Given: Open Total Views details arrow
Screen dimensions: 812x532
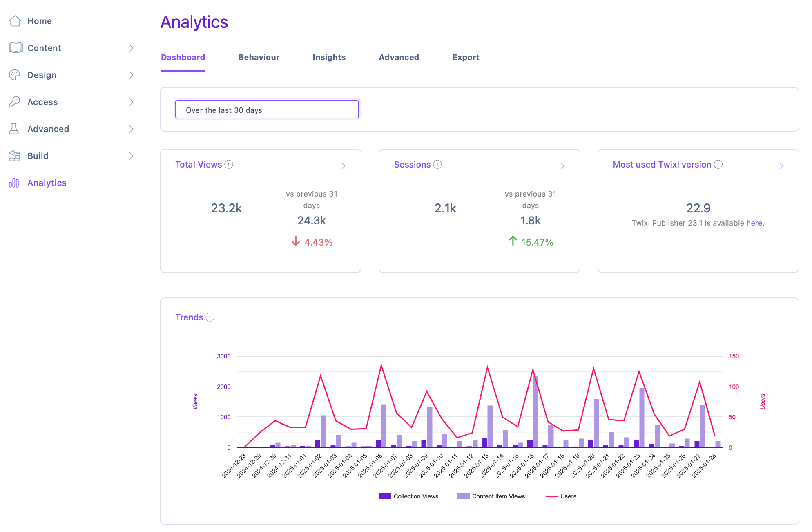Looking at the screenshot, I should [344, 166].
